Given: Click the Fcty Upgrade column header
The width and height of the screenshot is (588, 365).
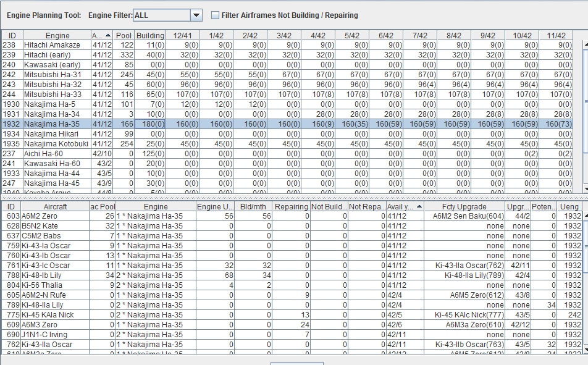Looking at the screenshot, I should coord(464,207).
